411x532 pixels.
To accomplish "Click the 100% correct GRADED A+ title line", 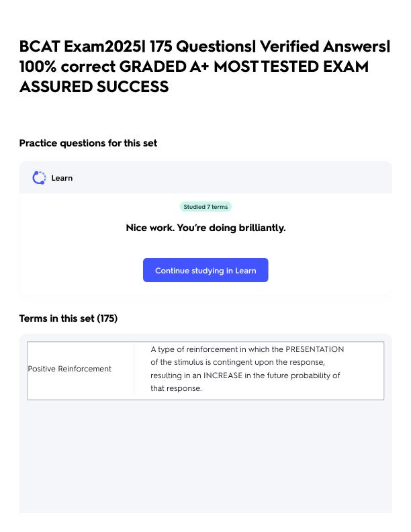I will 194,66.
